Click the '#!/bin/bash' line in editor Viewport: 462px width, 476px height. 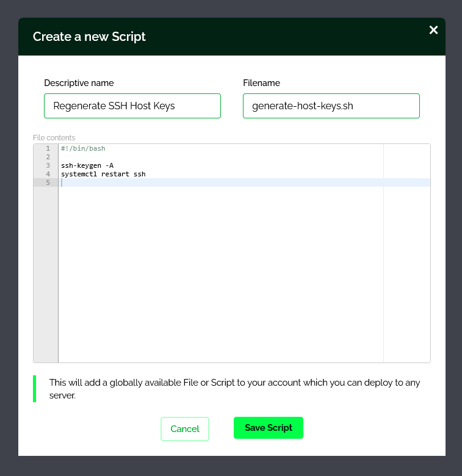(x=83, y=148)
